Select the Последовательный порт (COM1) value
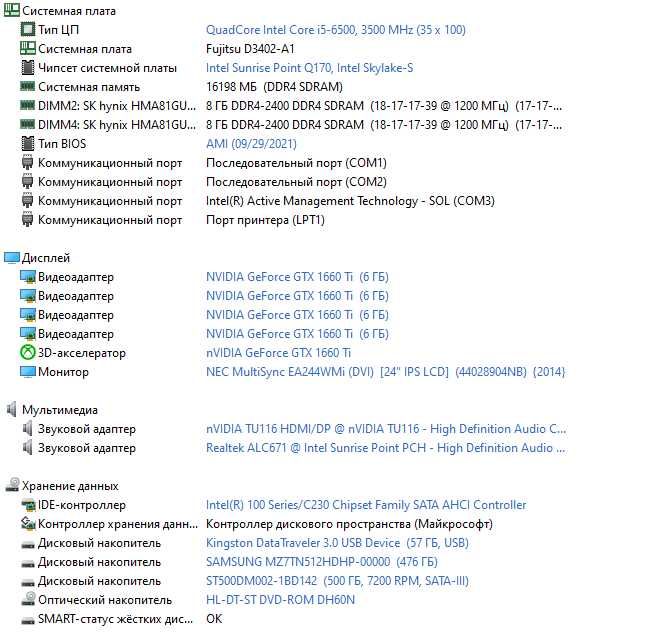 point(296,163)
